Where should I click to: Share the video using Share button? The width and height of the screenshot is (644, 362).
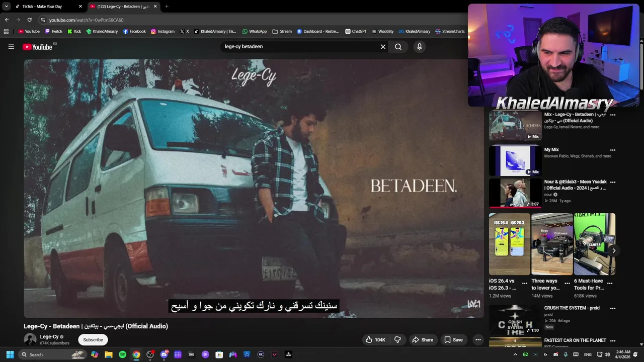click(x=423, y=340)
